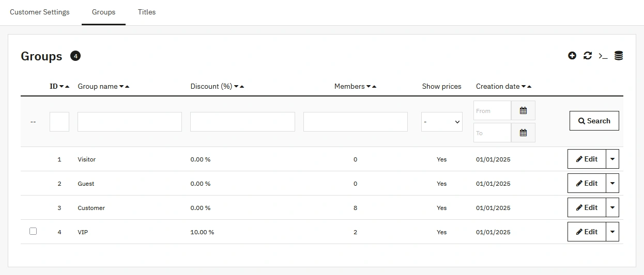Show the SQL query terminal icon
644x275 pixels.
[603, 56]
